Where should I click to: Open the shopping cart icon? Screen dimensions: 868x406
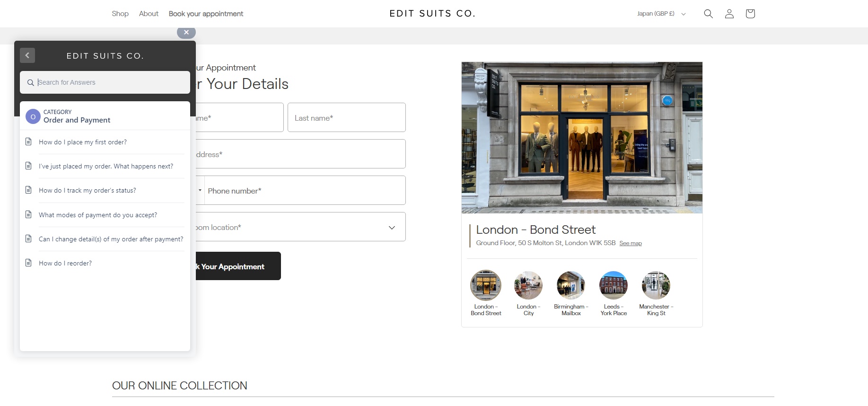pos(750,14)
